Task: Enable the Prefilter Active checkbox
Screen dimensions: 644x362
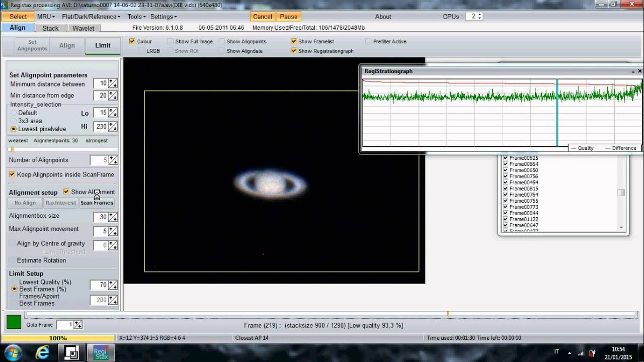Action: click(369, 42)
